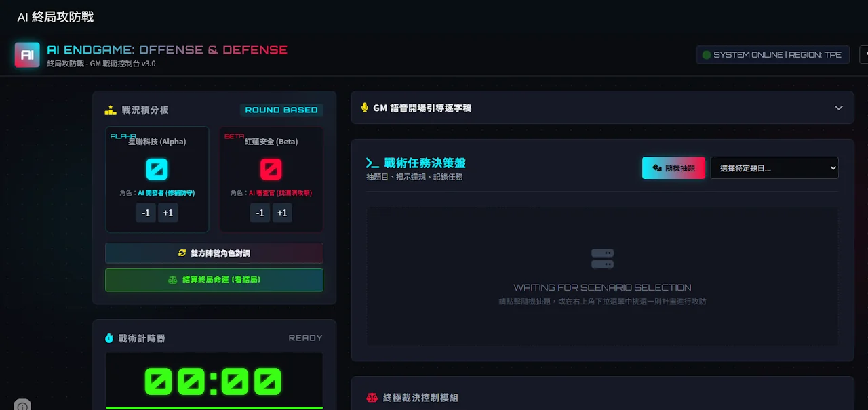Click the 星聯科技 (Alpha) team name
Image resolution: width=868 pixels, height=410 pixels.
click(157, 142)
